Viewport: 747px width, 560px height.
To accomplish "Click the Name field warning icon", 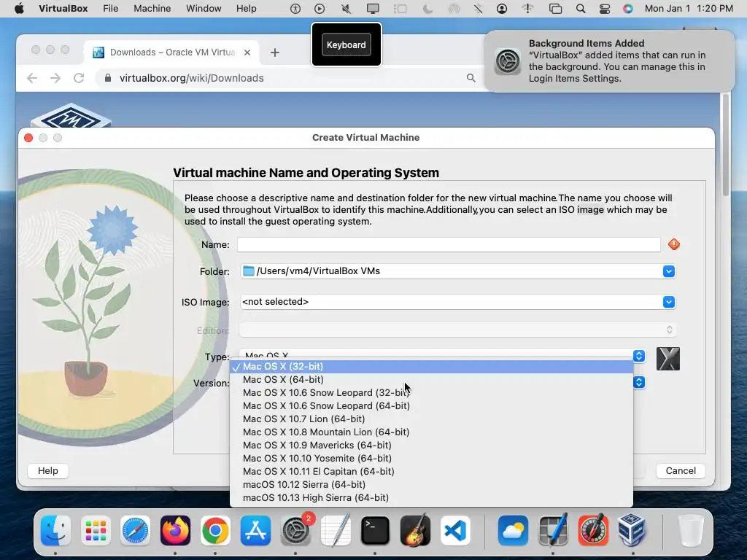I will [x=673, y=244].
